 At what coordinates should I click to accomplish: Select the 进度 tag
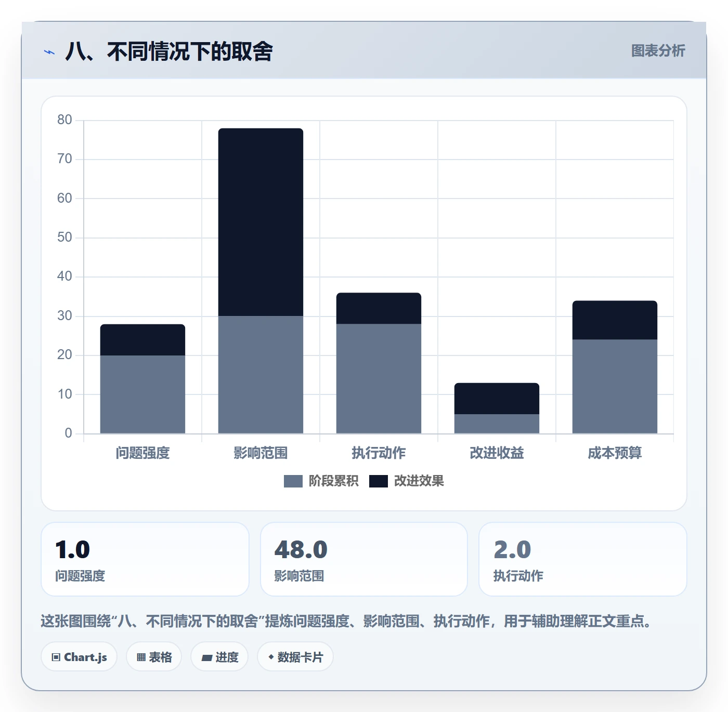pos(219,657)
